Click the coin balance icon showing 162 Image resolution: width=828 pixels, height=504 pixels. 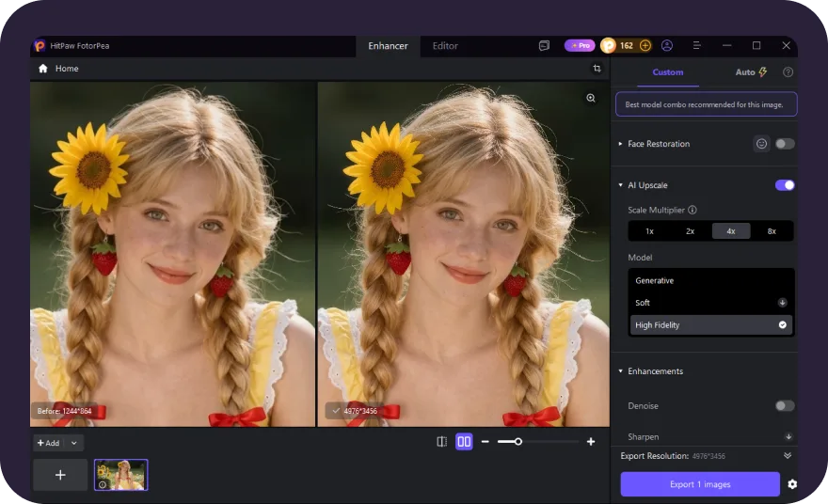click(x=609, y=46)
